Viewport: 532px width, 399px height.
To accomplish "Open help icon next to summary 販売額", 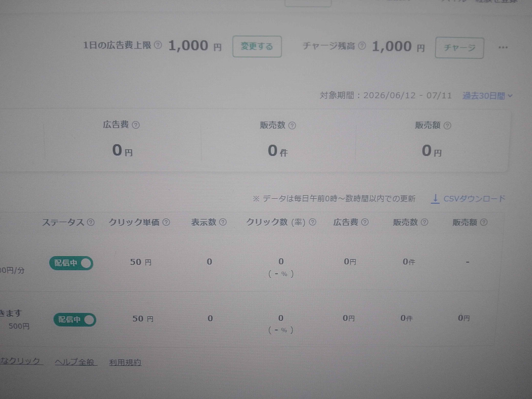I will coord(447,126).
